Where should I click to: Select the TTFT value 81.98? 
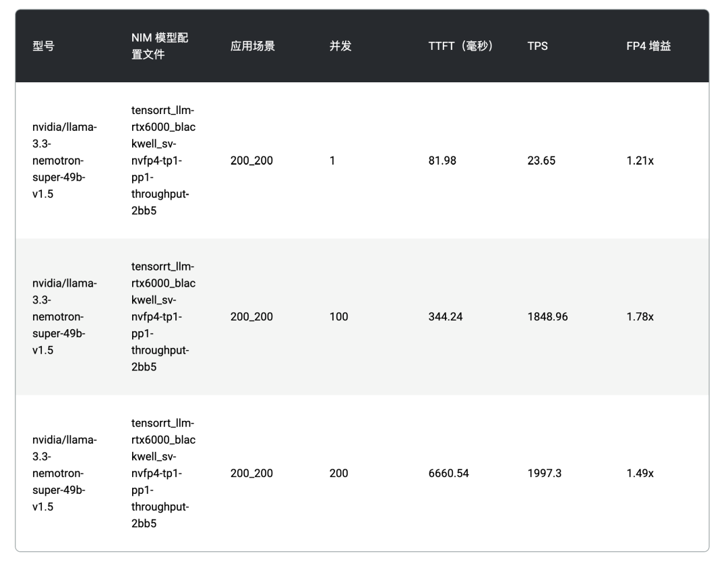(442, 161)
